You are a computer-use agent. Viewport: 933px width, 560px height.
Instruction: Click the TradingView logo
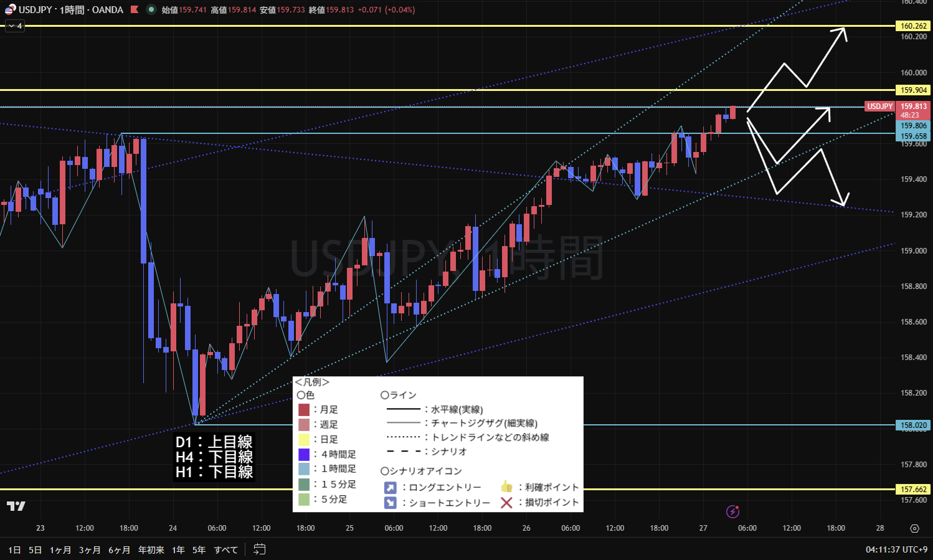point(16,506)
